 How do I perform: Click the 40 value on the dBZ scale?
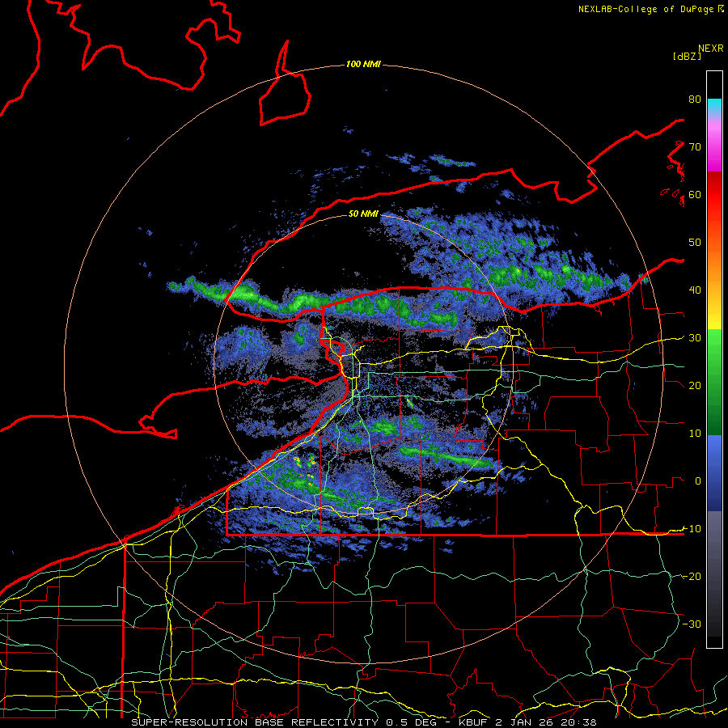pos(695,290)
